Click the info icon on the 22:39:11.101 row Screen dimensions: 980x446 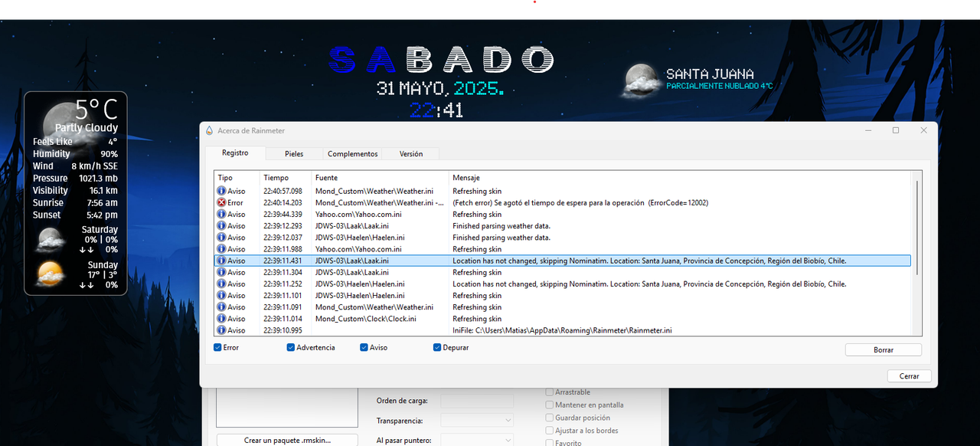tap(221, 295)
